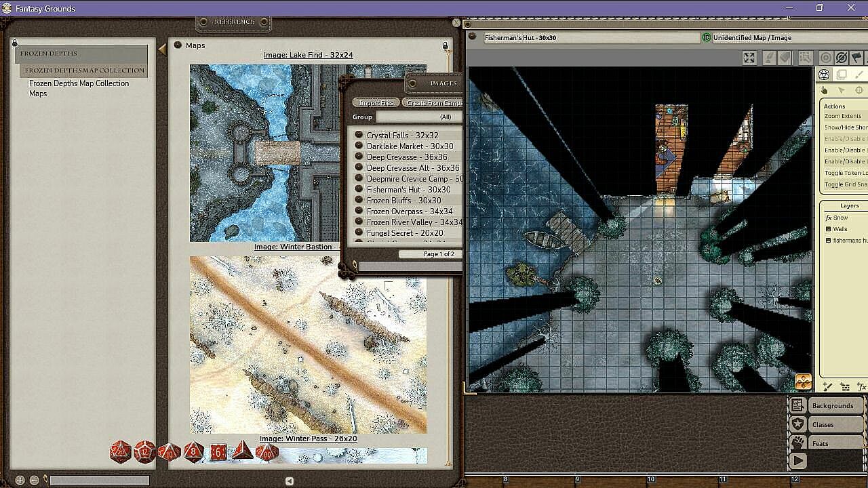Open Maps entry in the reference list
The height and width of the screenshot is (488, 868).
click(x=38, y=94)
